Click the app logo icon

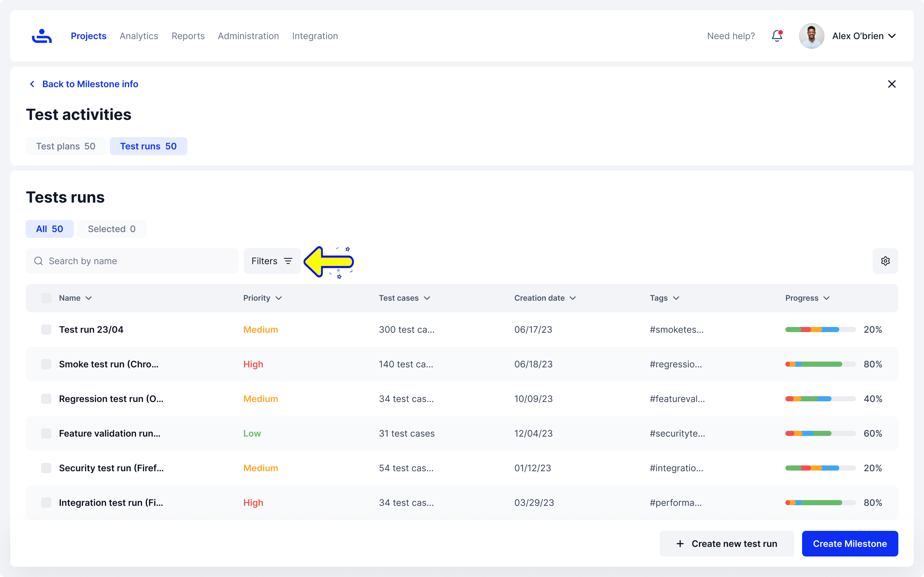[x=42, y=36]
